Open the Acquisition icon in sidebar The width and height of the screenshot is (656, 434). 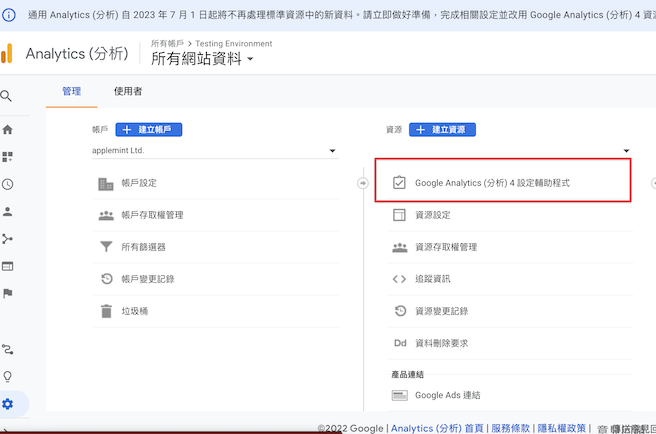pyautogui.click(x=8, y=239)
